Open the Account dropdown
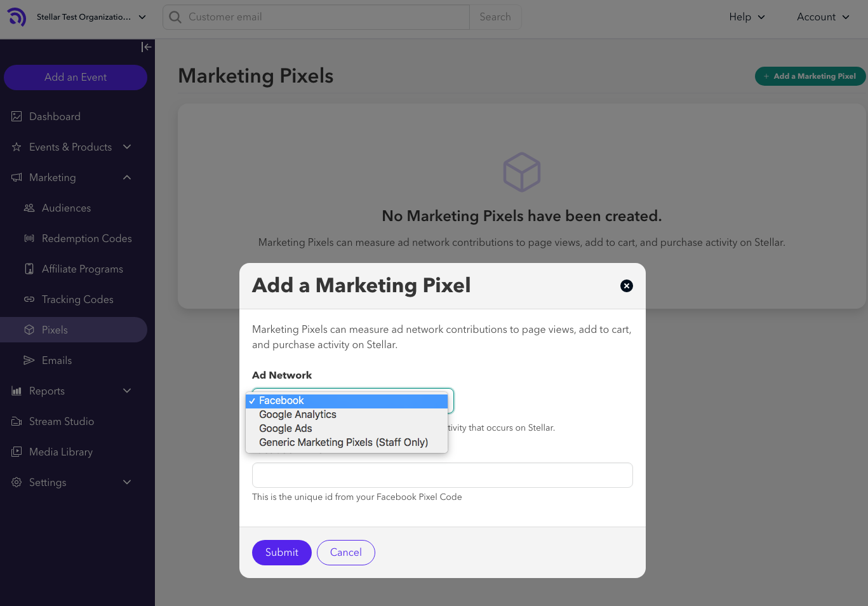Screen dimensions: 868x606 pyautogui.click(x=822, y=17)
